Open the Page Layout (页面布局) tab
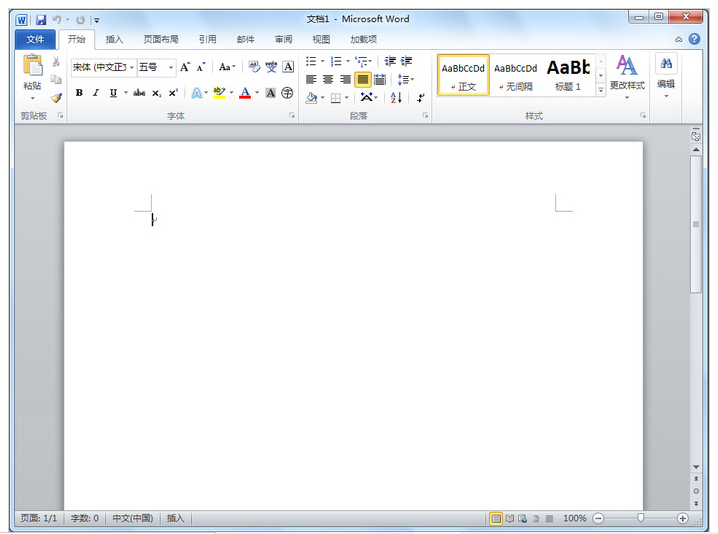718x534 pixels. point(160,39)
